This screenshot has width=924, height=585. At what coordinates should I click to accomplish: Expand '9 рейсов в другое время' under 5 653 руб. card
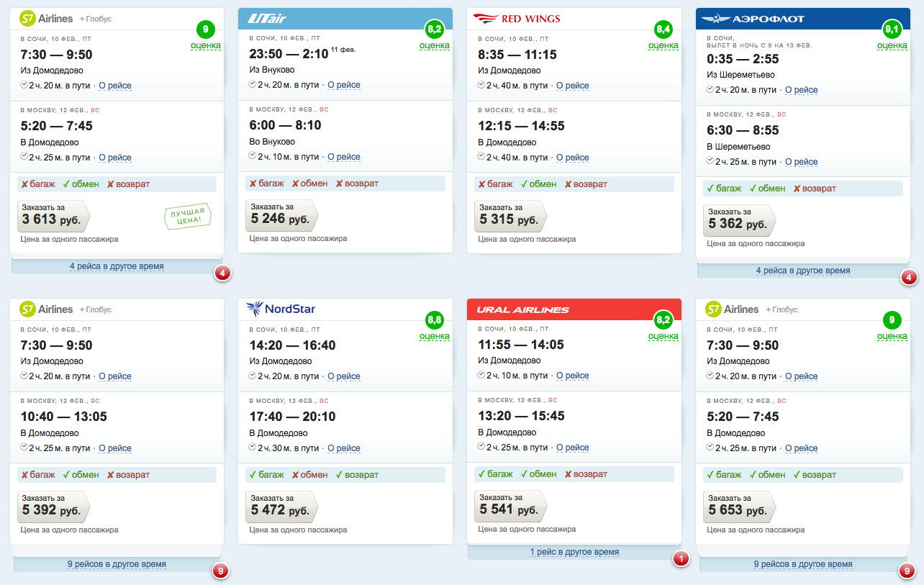tap(802, 564)
